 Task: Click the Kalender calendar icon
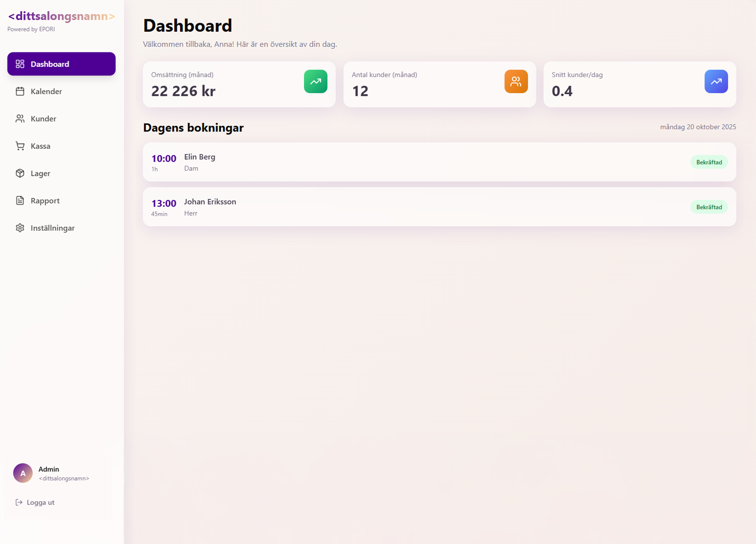(20, 91)
